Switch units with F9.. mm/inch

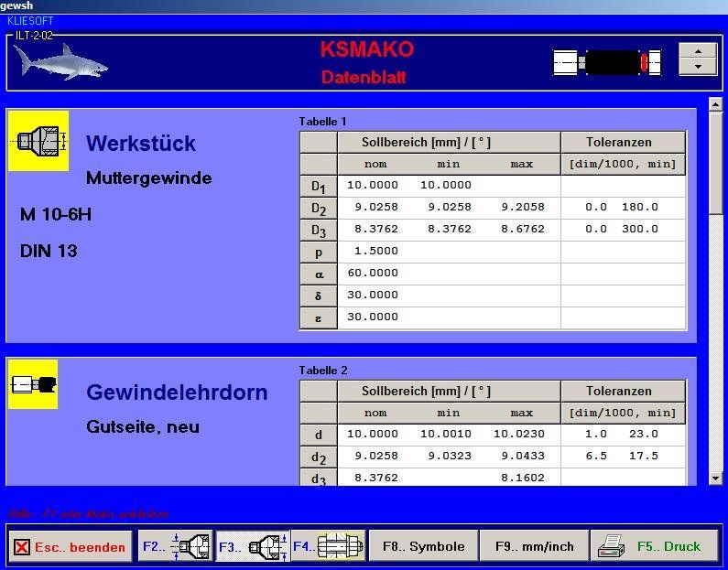point(535,546)
